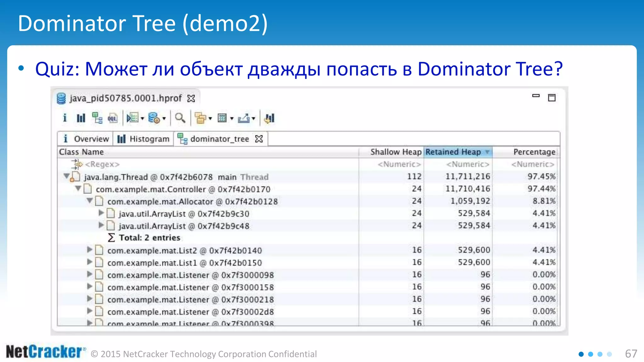Screen dimensions: 644x362
Task: Click the run expert system test icon
Action: point(132,118)
